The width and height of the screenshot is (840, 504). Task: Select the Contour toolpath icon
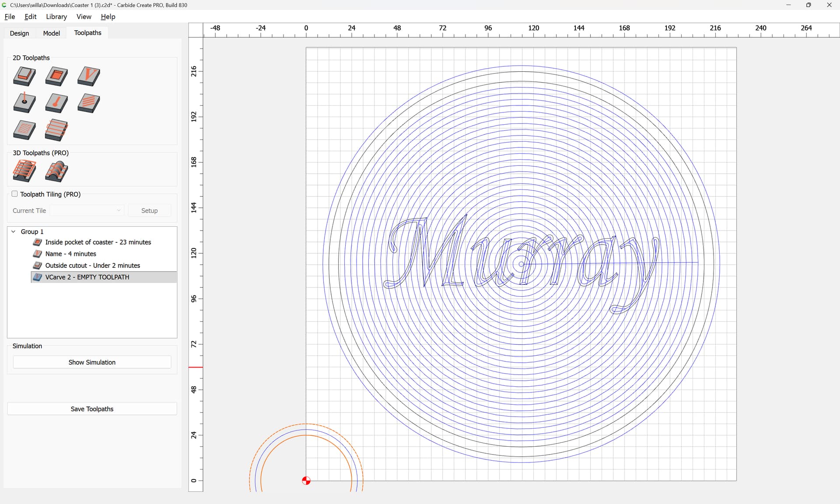pyautogui.click(x=24, y=76)
